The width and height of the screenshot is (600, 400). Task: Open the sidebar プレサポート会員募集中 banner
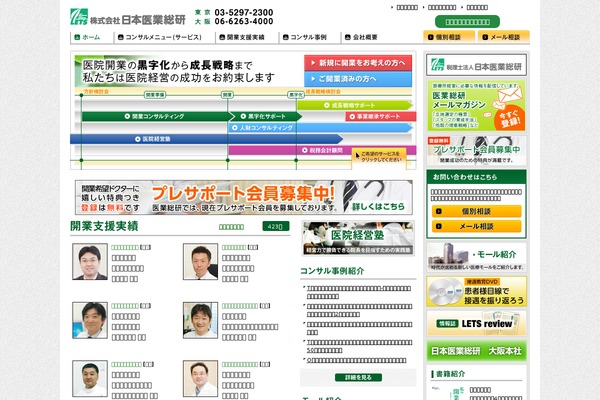point(476,150)
